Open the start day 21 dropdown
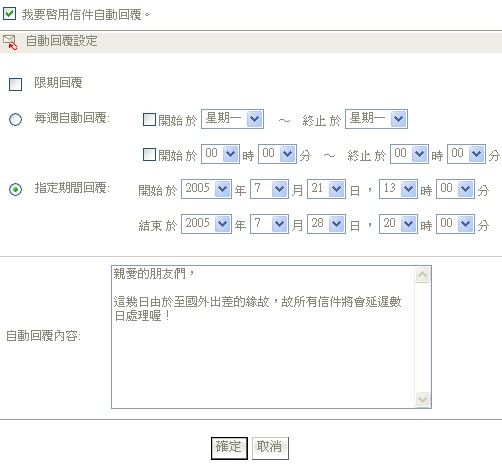 (x=326, y=189)
